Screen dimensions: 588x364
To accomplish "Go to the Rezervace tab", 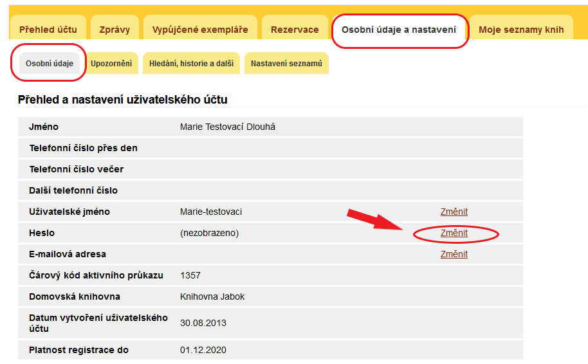I will click(295, 30).
